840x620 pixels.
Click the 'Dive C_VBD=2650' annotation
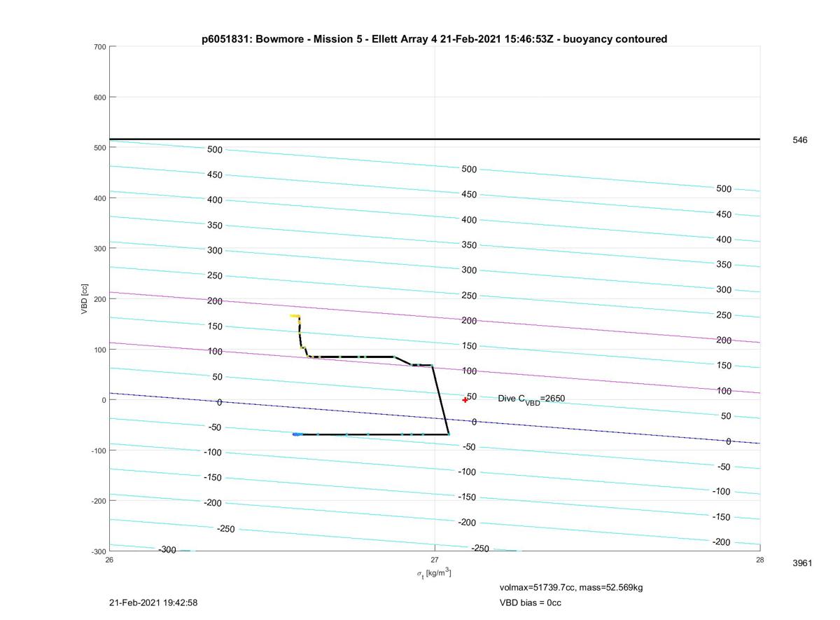click(x=531, y=399)
